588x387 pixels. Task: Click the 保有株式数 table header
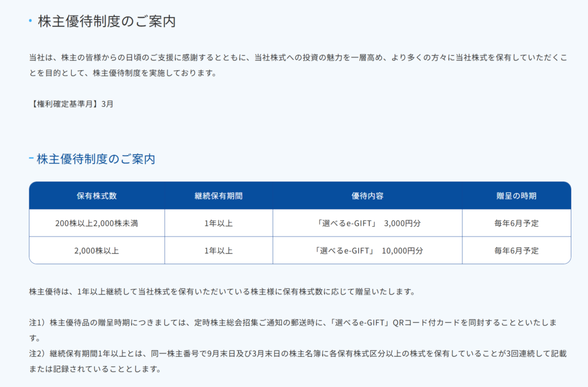96,196
